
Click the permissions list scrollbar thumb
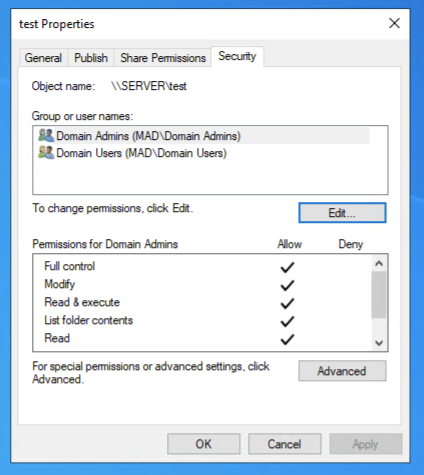point(379,295)
